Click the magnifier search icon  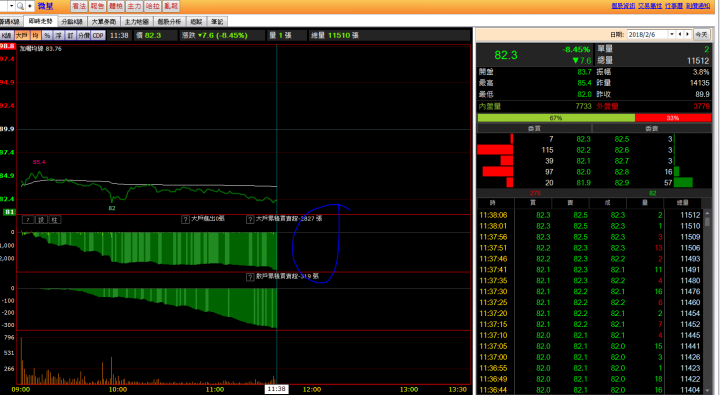[20, 6]
